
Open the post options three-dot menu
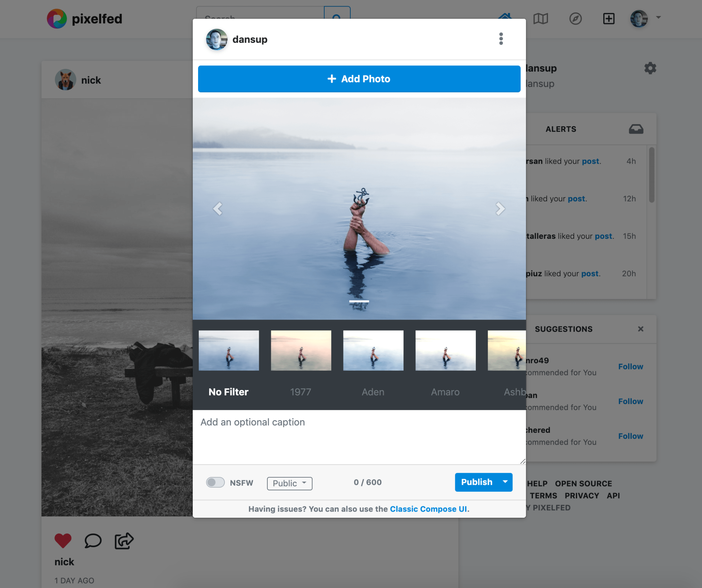click(501, 39)
